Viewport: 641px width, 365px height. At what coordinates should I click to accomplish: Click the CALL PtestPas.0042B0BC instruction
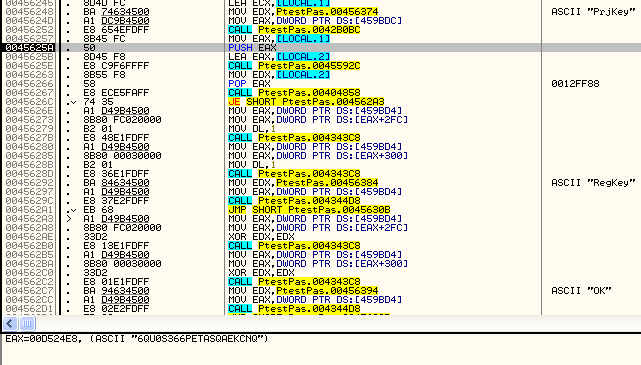[294, 30]
